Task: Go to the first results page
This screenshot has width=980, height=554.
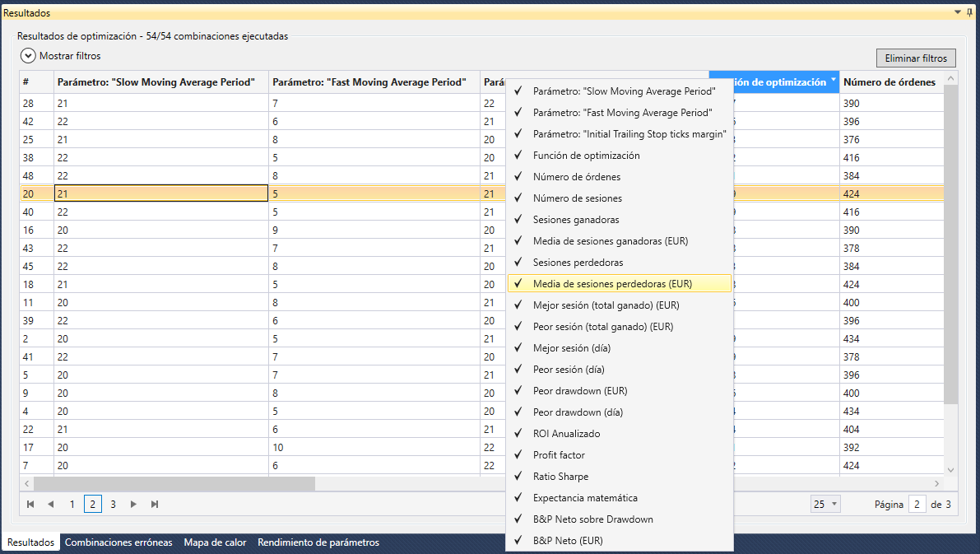Action: point(30,504)
